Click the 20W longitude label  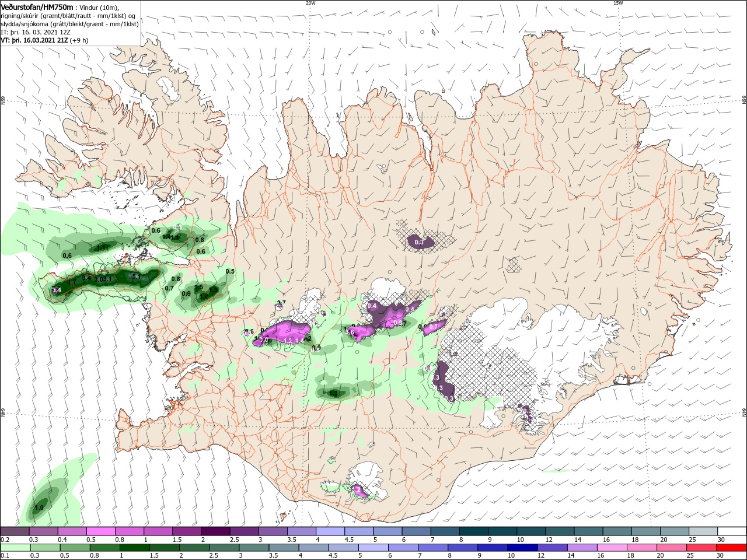310,2
